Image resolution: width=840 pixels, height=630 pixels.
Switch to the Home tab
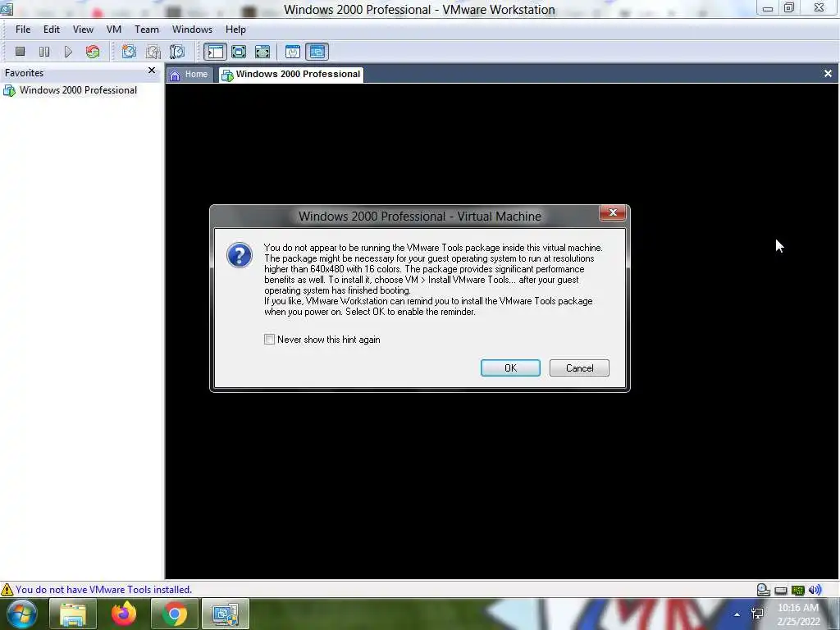189,75
